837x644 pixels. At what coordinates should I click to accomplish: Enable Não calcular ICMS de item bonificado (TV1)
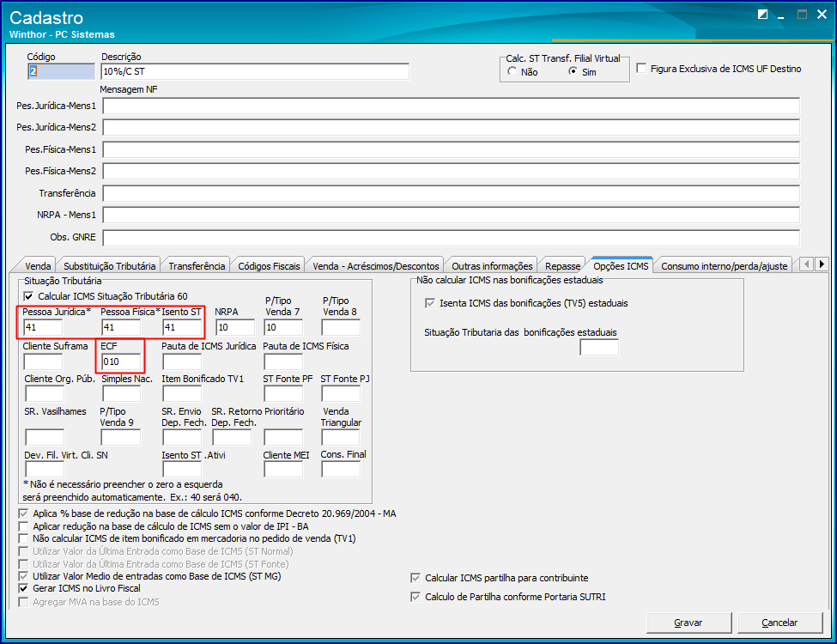click(23, 538)
